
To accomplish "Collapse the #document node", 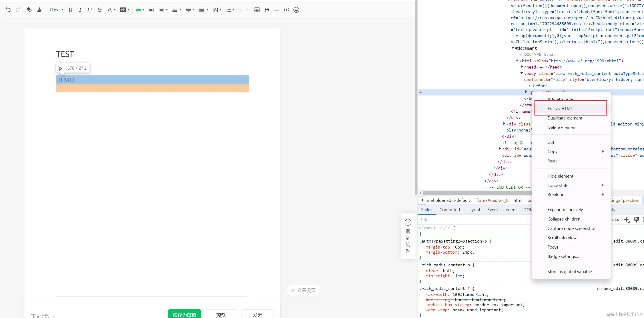I will pyautogui.click(x=513, y=48).
